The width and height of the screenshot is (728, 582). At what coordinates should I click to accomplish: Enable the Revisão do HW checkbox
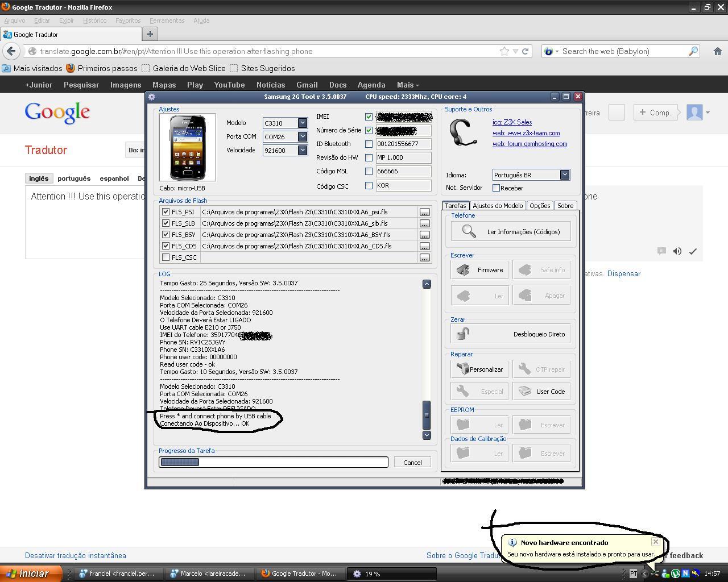click(369, 157)
